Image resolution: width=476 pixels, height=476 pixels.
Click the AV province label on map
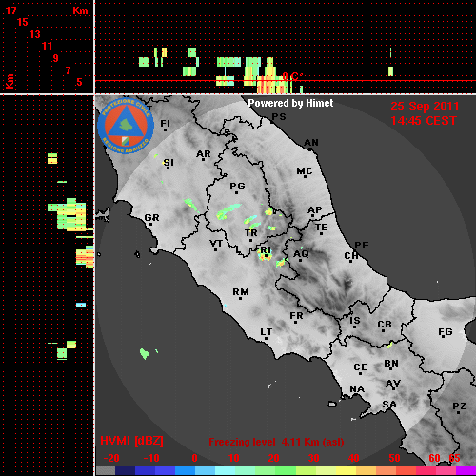pos(393,384)
